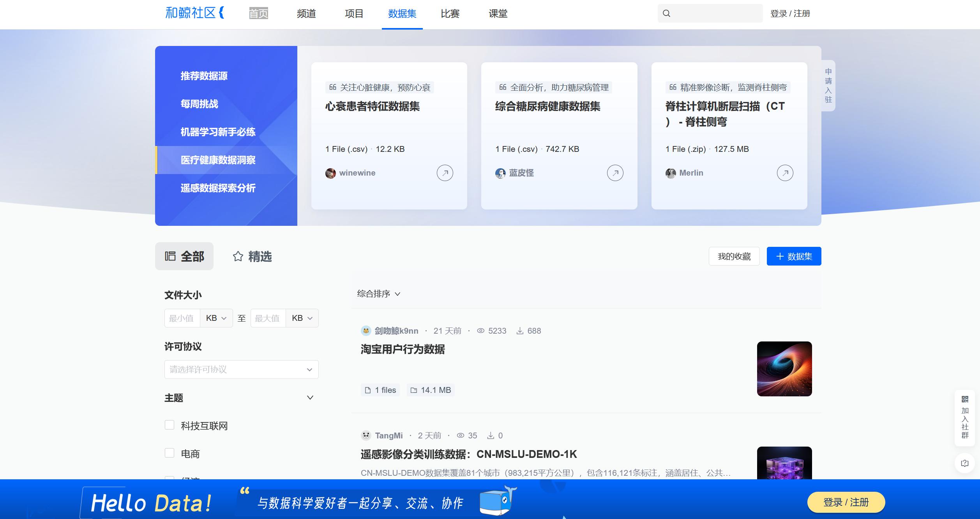Click the 剑吻鲸k9nn author name
Screen dimensions: 980x519
coord(396,331)
